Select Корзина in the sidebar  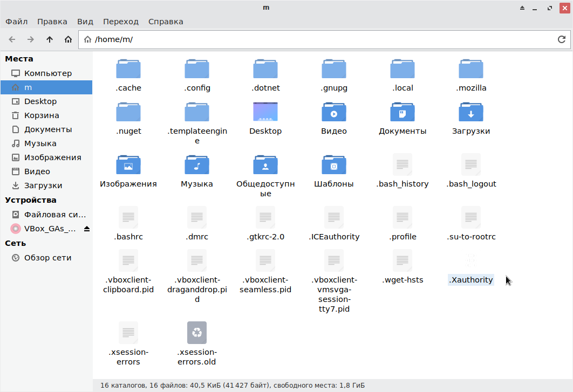[x=42, y=115]
